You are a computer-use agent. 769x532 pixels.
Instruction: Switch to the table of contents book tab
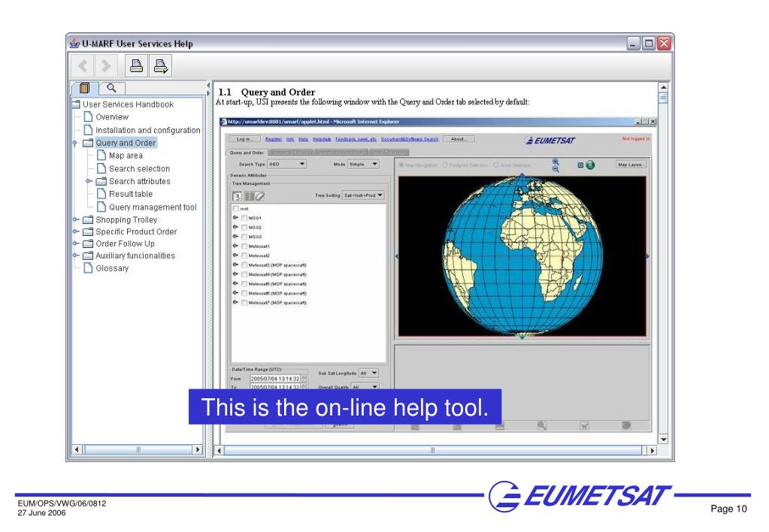click(85, 88)
